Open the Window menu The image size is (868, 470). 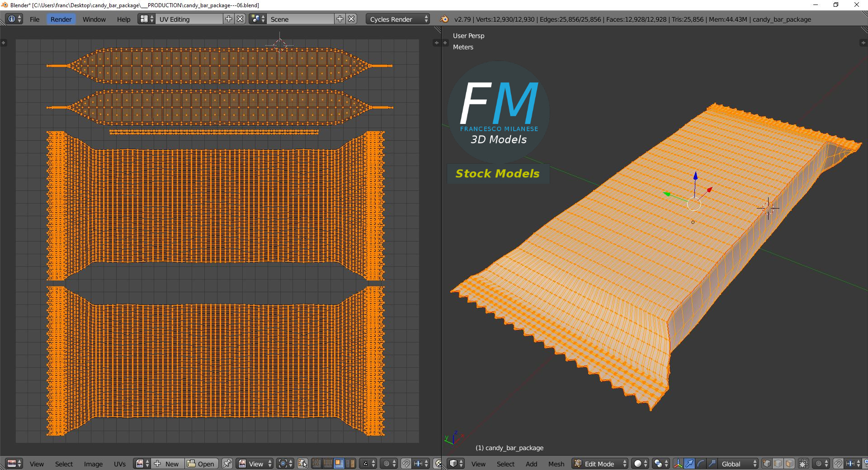(94, 19)
